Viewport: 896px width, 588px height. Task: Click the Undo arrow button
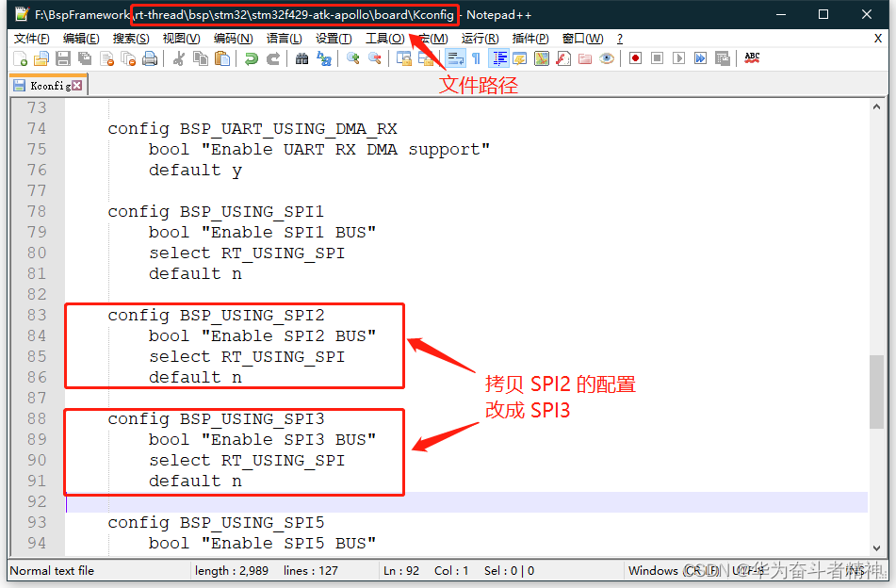253,57
